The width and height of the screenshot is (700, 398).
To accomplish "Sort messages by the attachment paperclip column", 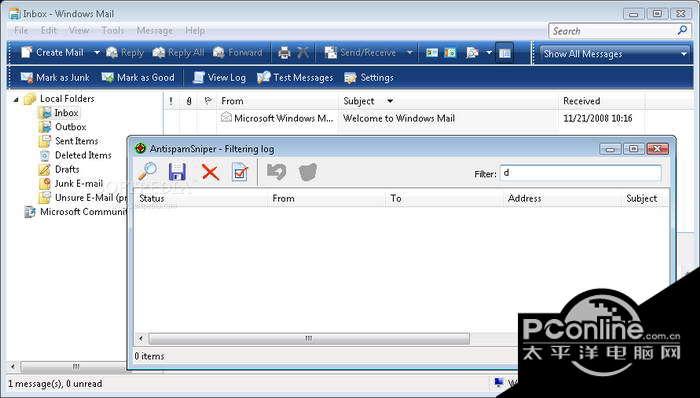I will (x=189, y=101).
